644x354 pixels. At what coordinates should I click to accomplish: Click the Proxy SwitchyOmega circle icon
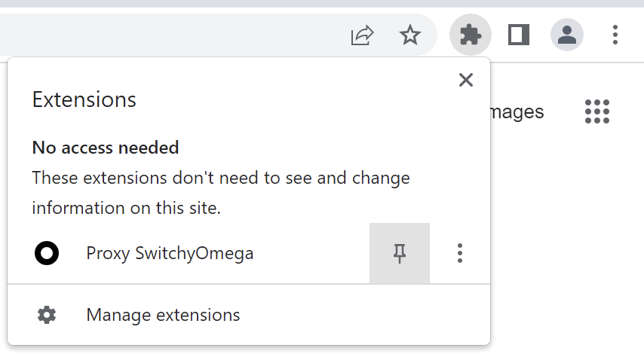click(x=47, y=254)
